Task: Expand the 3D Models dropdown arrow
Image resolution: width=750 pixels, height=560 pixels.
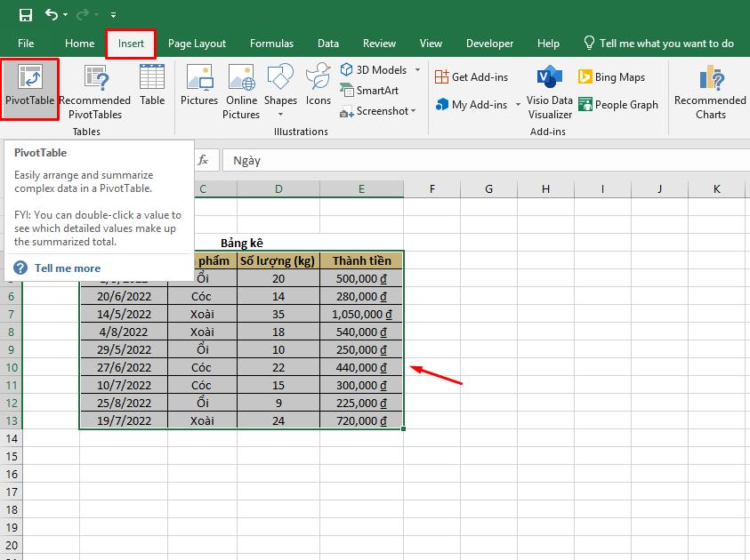Action: pyautogui.click(x=418, y=69)
